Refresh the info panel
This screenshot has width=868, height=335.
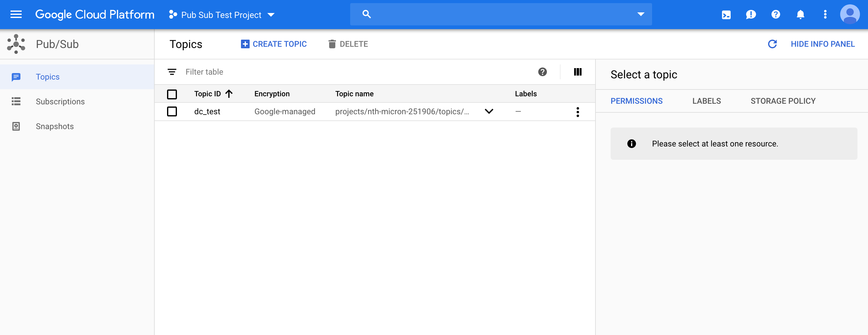772,44
